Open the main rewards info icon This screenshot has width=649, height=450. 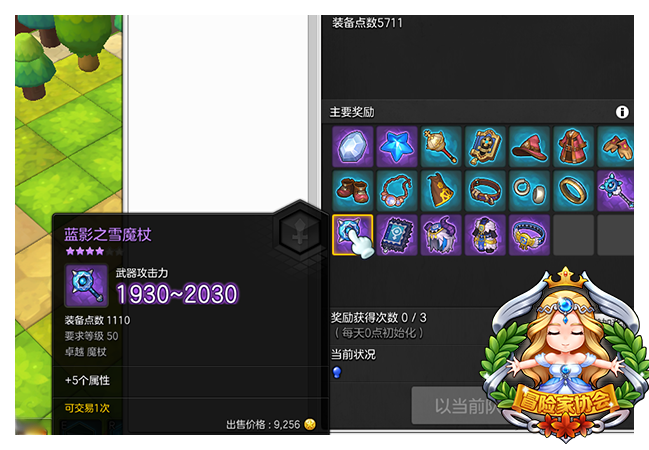point(622,112)
